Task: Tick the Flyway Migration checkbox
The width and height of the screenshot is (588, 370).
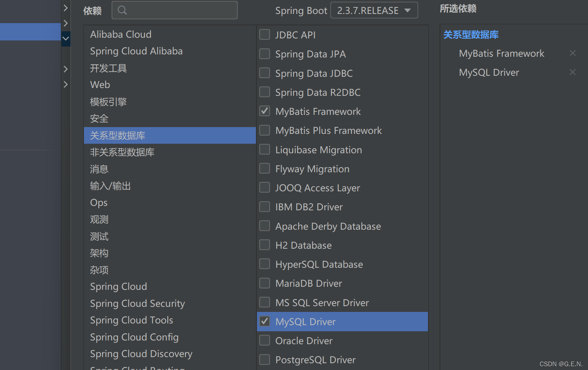Action: click(264, 169)
